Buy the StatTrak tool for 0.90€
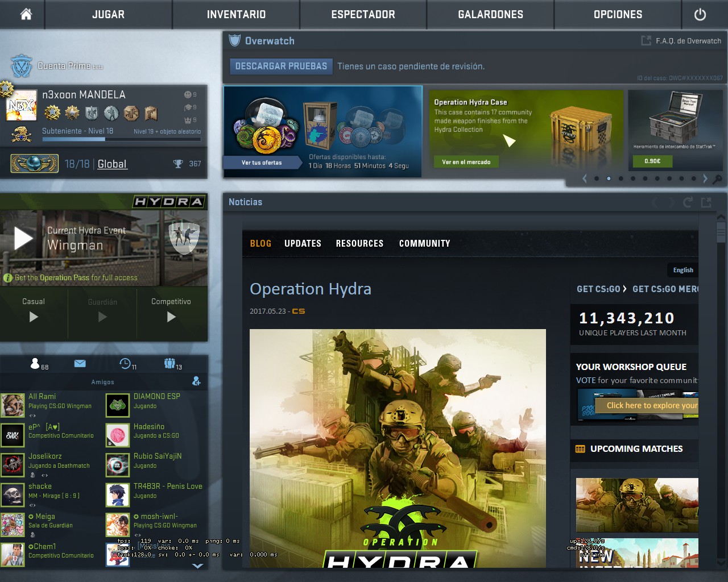The width and height of the screenshot is (728, 582). coord(652,161)
